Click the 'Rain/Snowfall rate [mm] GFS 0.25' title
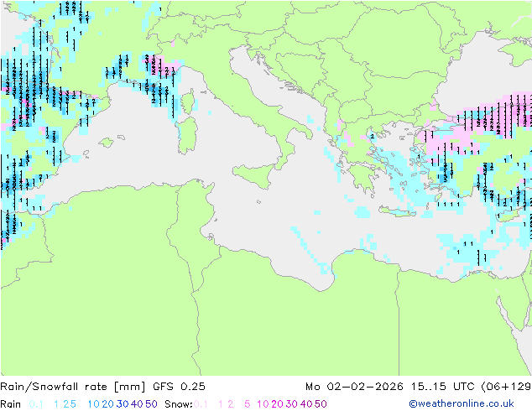 [x=102, y=387]
